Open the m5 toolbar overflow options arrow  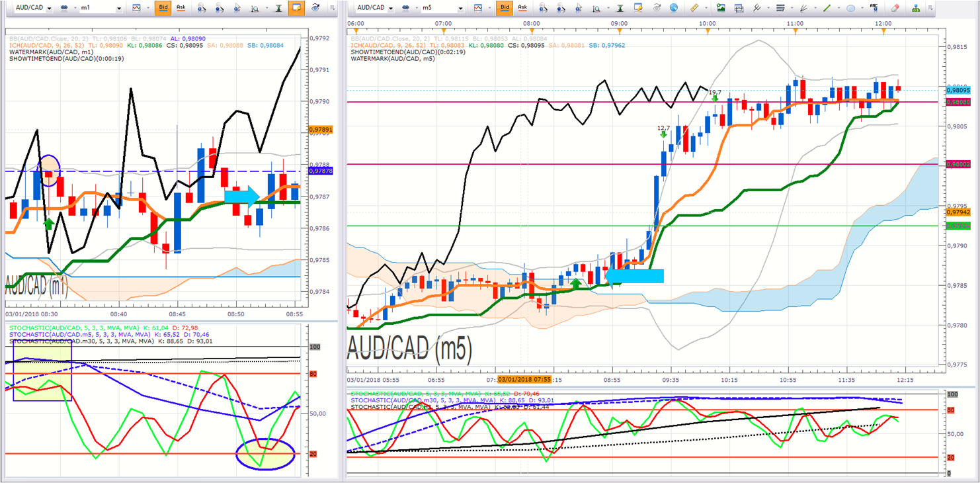[930, 8]
